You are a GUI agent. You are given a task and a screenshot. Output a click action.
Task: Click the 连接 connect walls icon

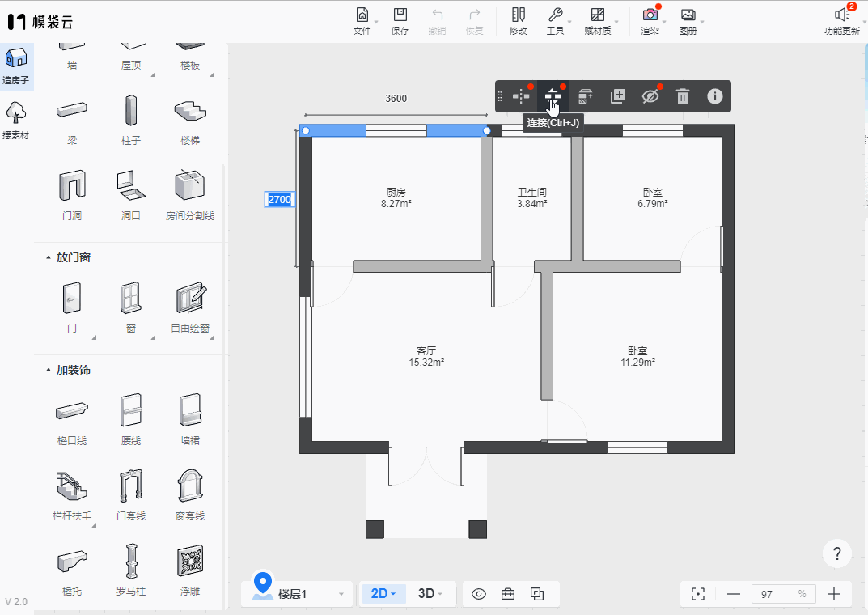(x=553, y=96)
